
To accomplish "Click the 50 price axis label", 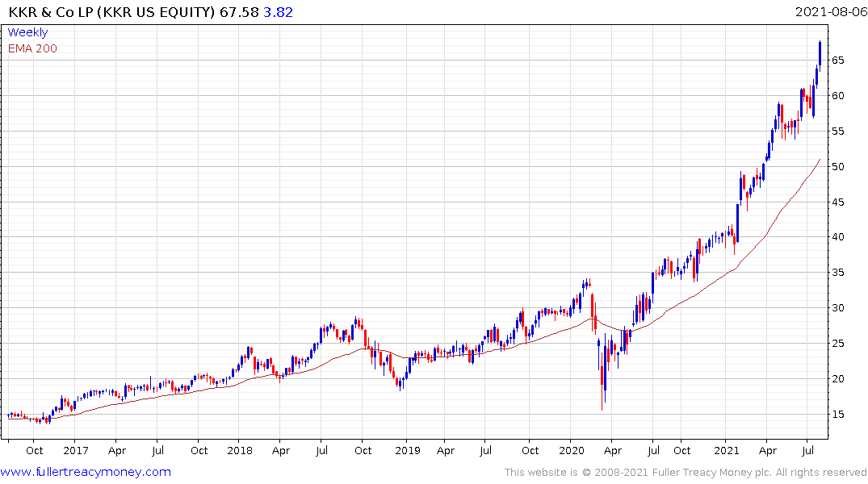I will (837, 166).
